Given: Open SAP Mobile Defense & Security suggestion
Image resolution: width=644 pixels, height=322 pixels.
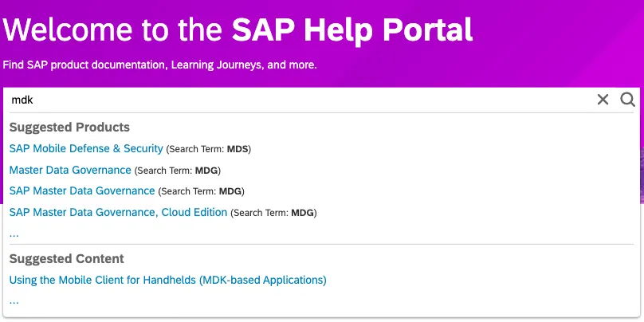Looking at the screenshot, I should tap(86, 148).
